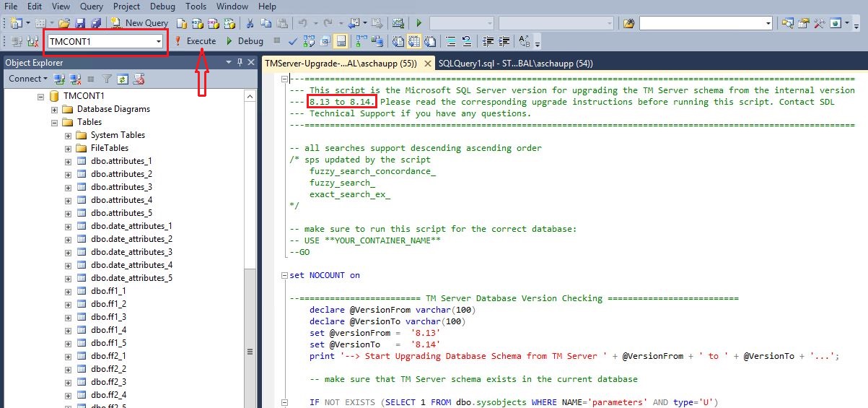Open the Tools menu
The image size is (868, 408).
pos(196,6)
